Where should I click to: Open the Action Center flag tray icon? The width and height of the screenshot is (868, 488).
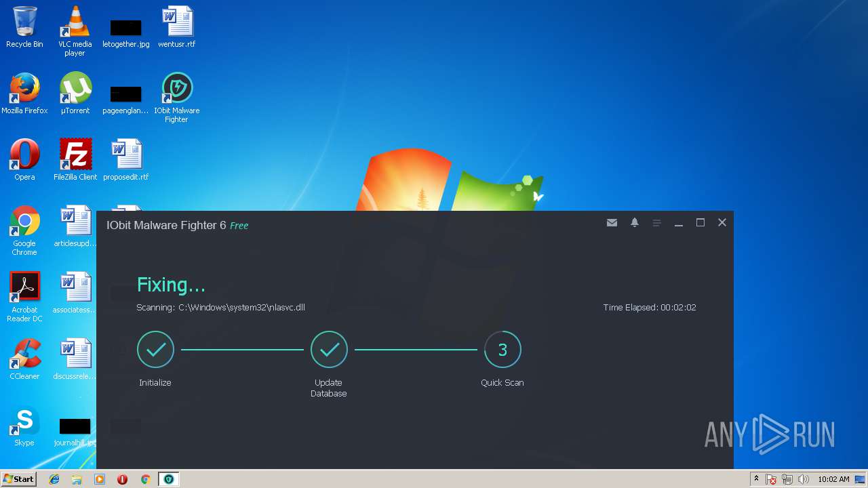click(771, 479)
